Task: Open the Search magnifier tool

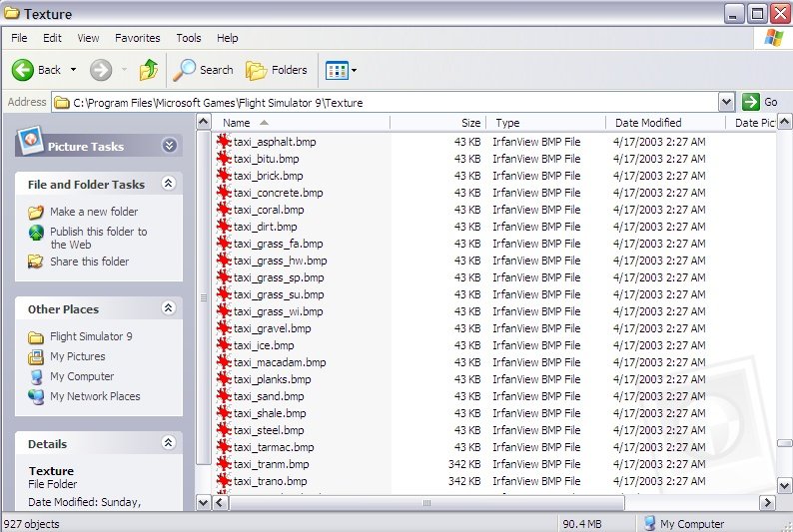Action: click(x=185, y=70)
